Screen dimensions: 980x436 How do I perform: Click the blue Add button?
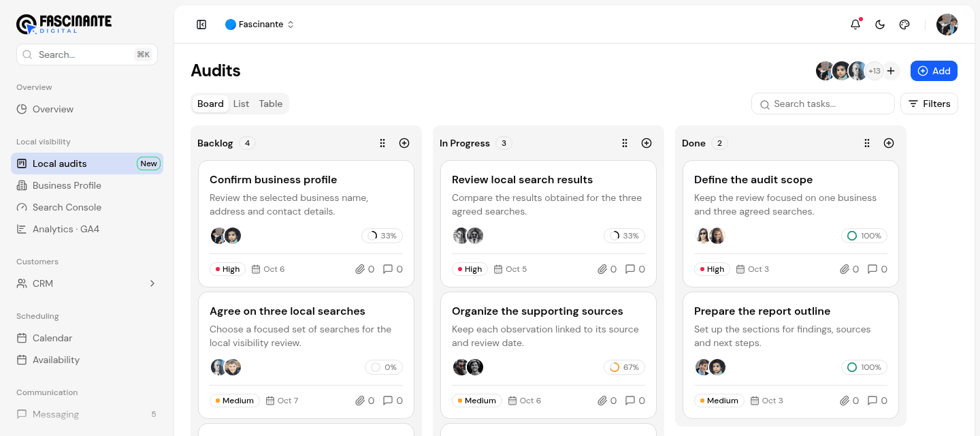click(934, 71)
